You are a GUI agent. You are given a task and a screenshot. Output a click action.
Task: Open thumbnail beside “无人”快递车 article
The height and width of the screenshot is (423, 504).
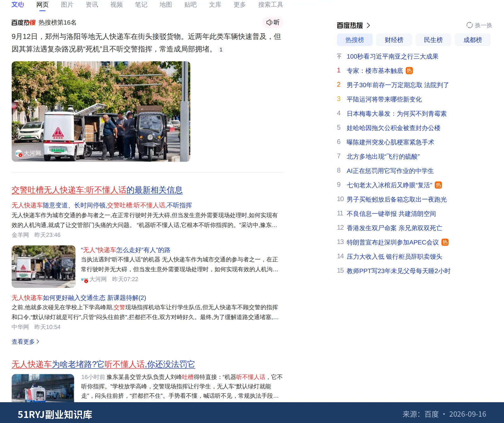tap(43, 266)
